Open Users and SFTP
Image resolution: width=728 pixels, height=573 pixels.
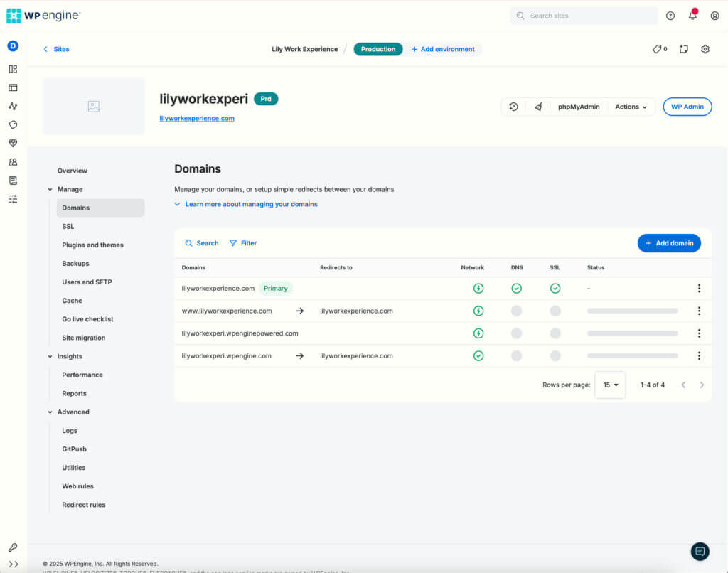[x=87, y=282]
